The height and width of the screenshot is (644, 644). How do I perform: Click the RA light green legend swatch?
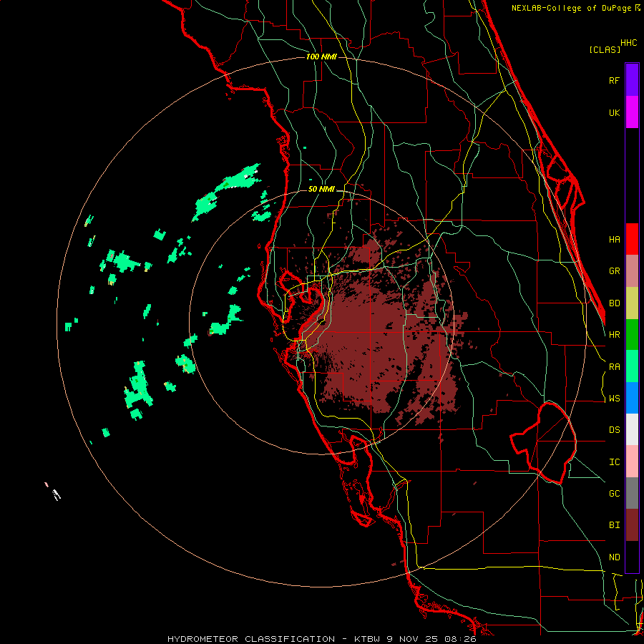click(x=632, y=366)
